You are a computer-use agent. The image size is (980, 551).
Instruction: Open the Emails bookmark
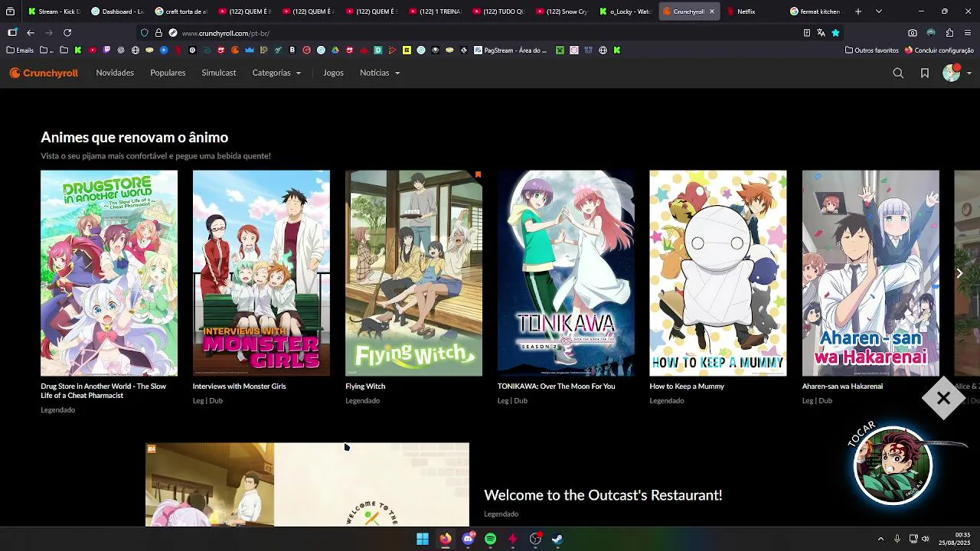(x=20, y=51)
